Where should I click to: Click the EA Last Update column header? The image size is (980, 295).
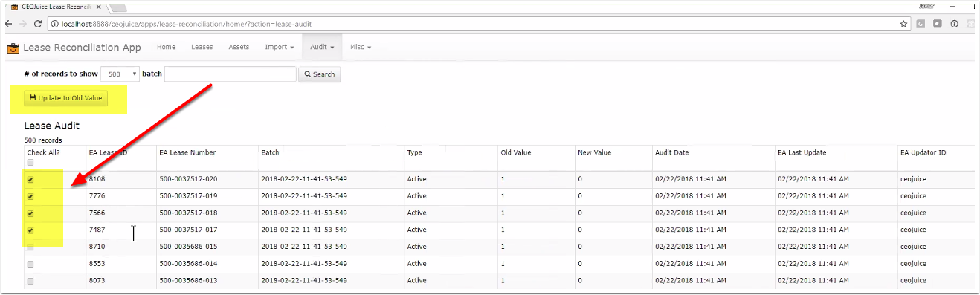(802, 152)
